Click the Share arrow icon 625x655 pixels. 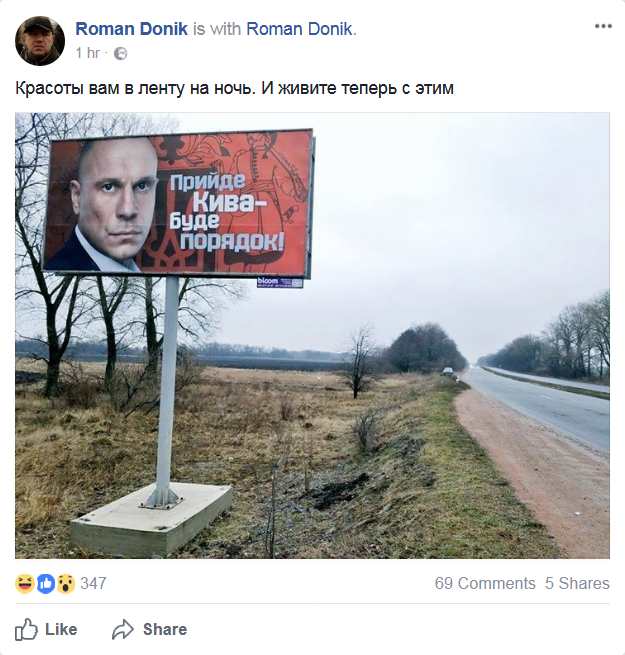[x=123, y=630]
